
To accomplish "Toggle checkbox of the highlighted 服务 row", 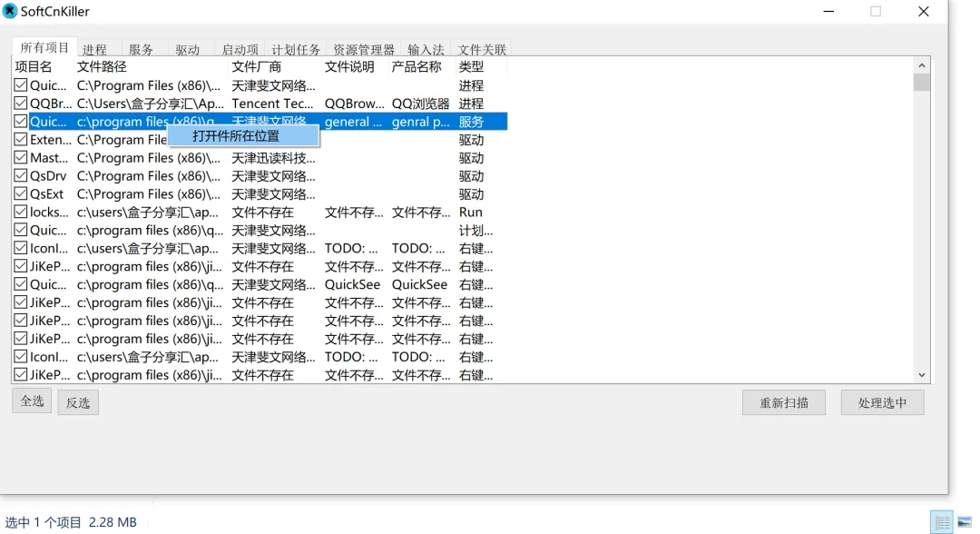I will pos(21,122).
